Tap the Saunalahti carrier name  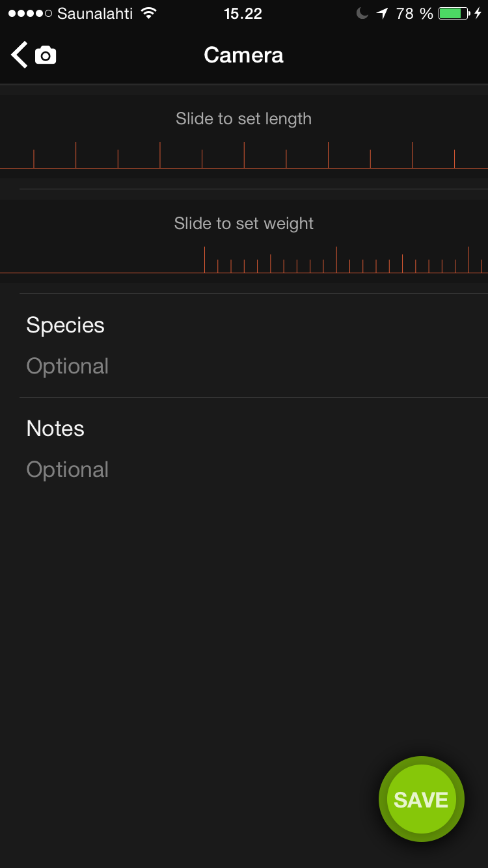pyautogui.click(x=95, y=14)
